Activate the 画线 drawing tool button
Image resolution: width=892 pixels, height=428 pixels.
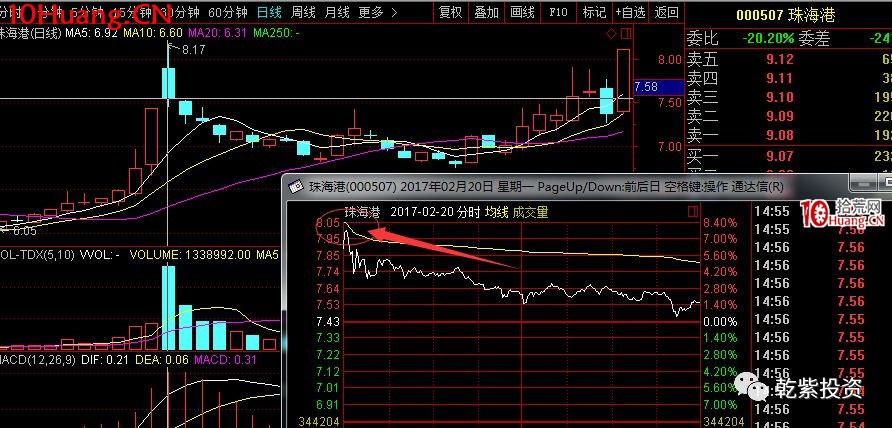tap(522, 11)
